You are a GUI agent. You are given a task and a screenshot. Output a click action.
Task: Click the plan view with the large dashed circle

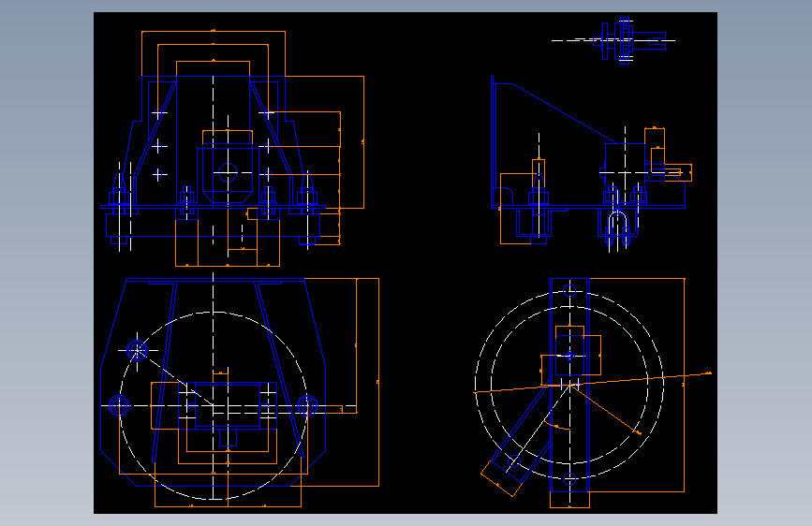pos(240,390)
